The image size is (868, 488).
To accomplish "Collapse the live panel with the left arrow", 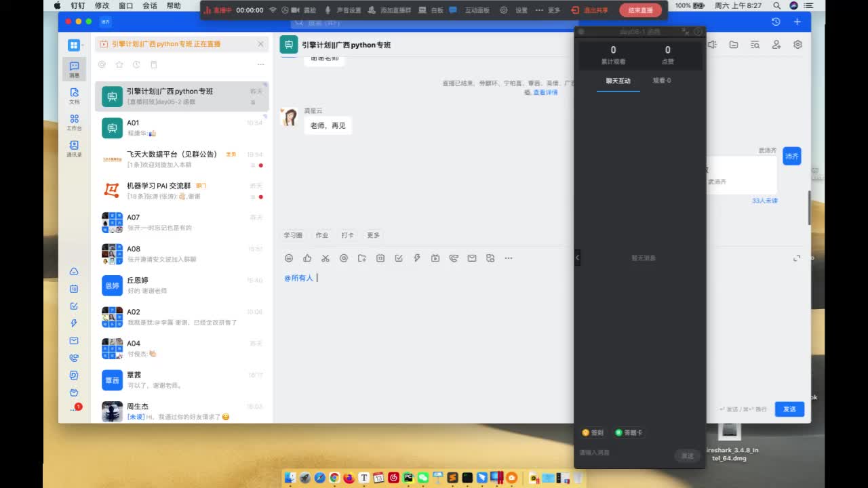I will click(577, 258).
